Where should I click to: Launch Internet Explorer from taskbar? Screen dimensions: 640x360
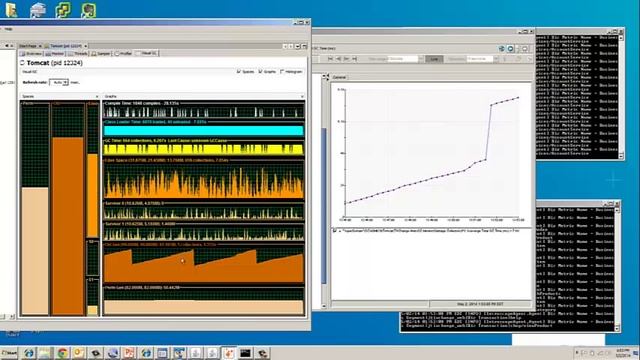pos(29,353)
